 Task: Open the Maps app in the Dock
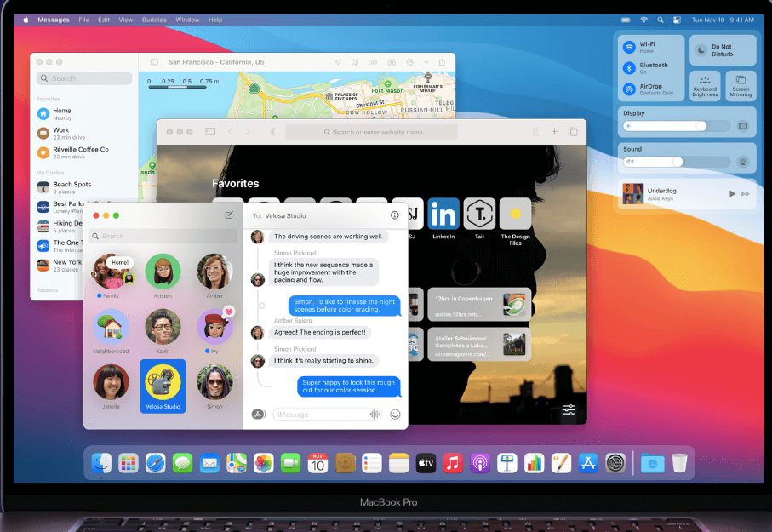pos(237,463)
